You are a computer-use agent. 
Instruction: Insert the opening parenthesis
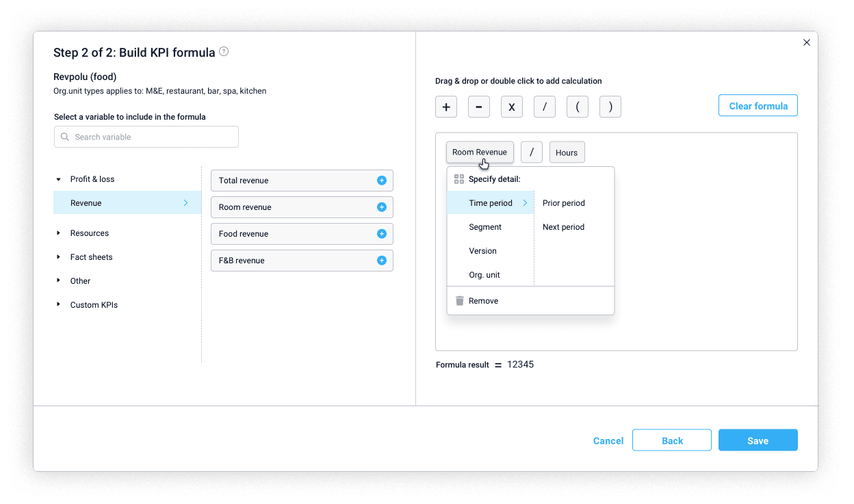(578, 107)
